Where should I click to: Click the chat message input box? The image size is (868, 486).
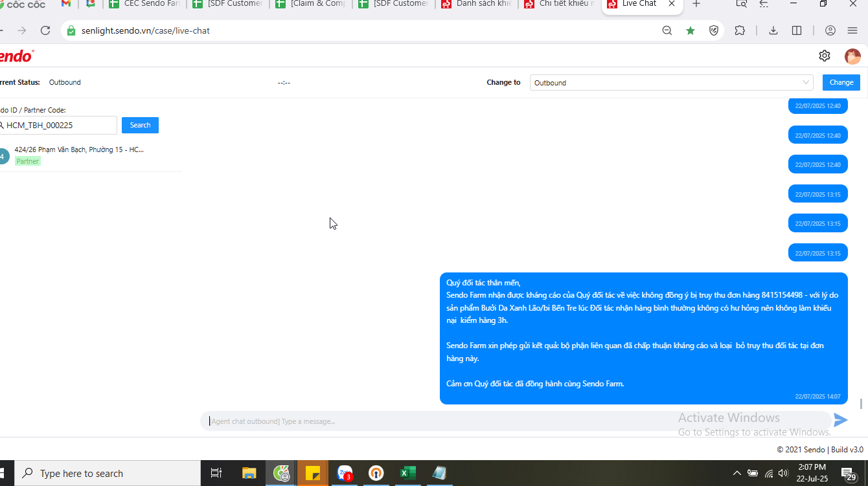coord(516,421)
